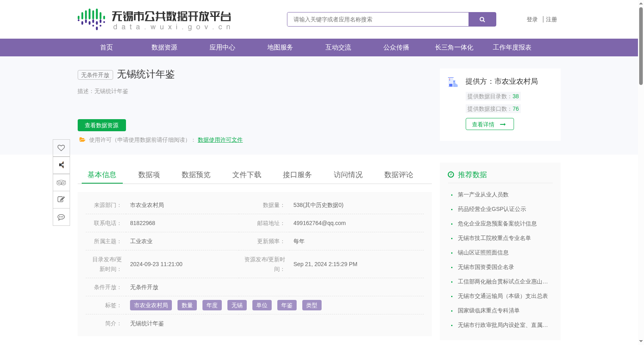
Task: Click the comment bubble icon in the sidebar
Action: [x=61, y=217]
